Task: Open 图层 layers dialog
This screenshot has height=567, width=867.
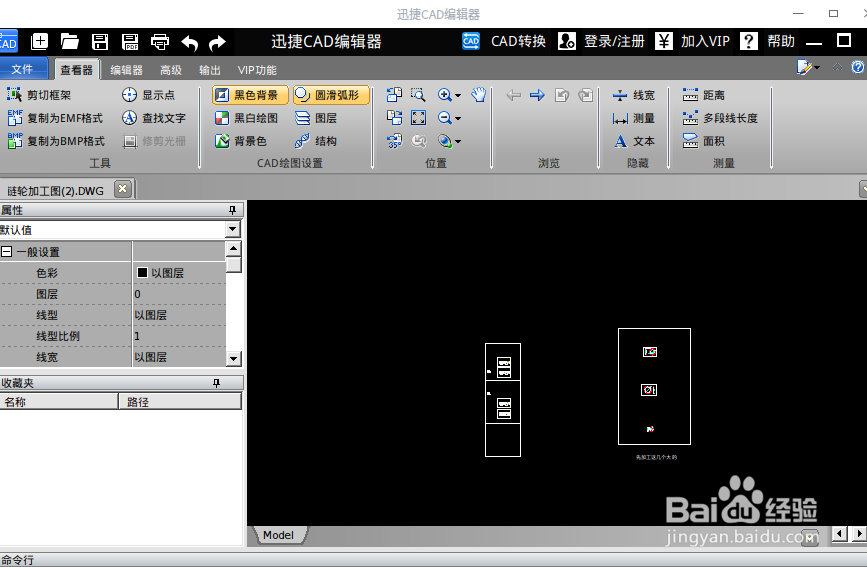Action: (x=316, y=118)
